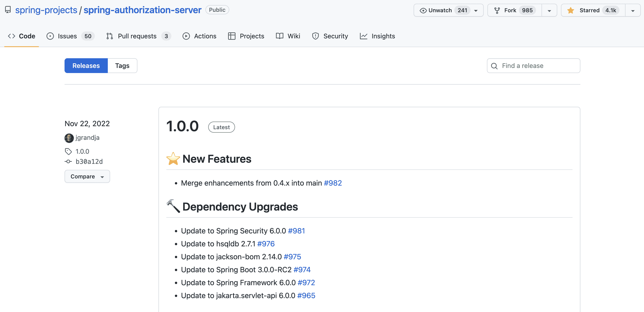Expand the Fork dropdown arrow
644x312 pixels.
click(x=549, y=10)
